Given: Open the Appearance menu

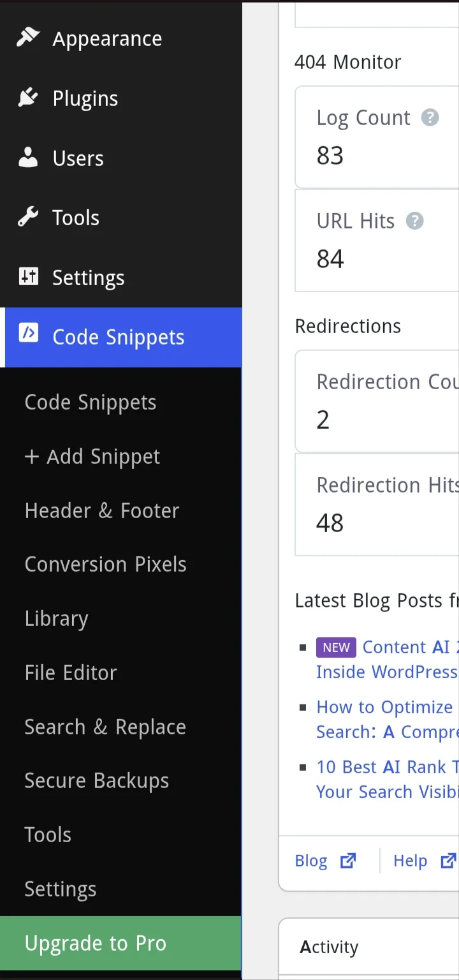Looking at the screenshot, I should pyautogui.click(x=121, y=38).
